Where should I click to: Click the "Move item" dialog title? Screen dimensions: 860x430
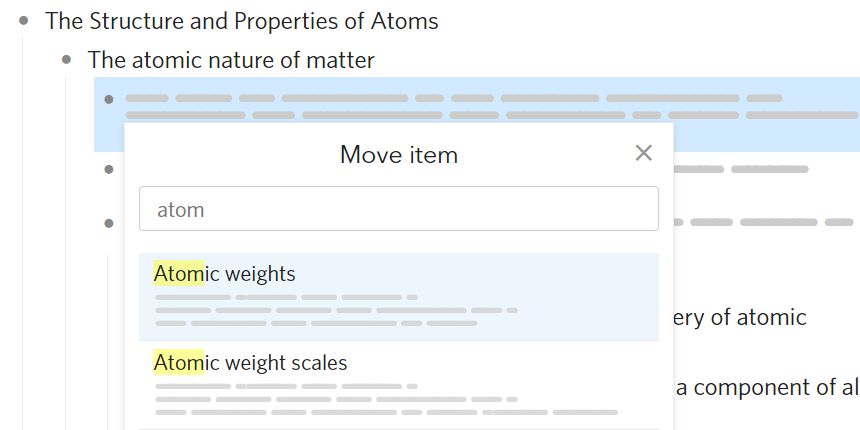coord(399,155)
